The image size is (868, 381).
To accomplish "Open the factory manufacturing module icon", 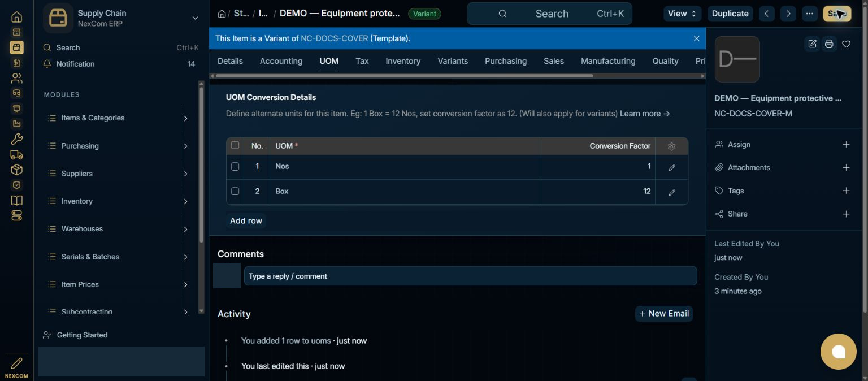I will tap(16, 124).
